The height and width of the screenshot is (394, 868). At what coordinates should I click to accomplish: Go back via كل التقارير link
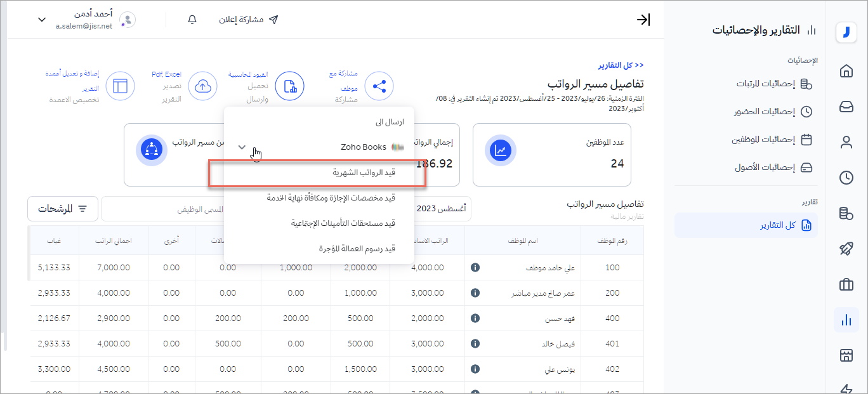(x=621, y=65)
